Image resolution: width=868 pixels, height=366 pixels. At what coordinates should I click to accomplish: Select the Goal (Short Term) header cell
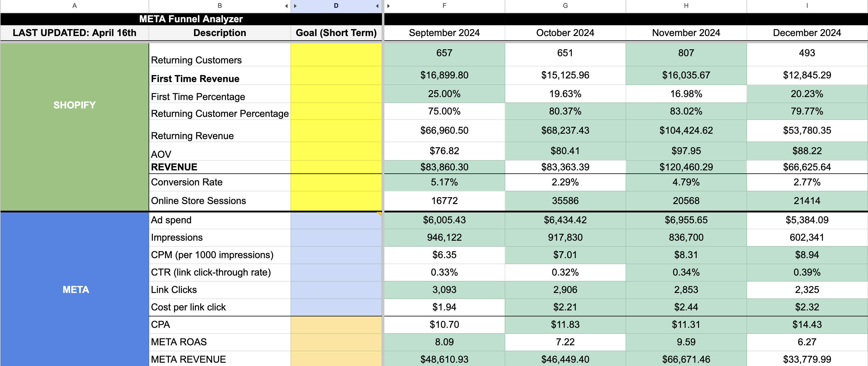(x=336, y=33)
